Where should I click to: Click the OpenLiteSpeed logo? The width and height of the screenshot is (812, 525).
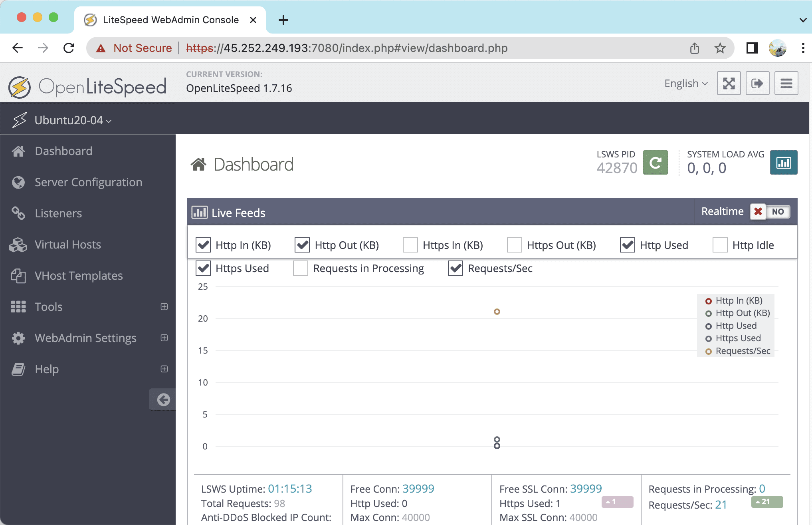click(x=87, y=87)
